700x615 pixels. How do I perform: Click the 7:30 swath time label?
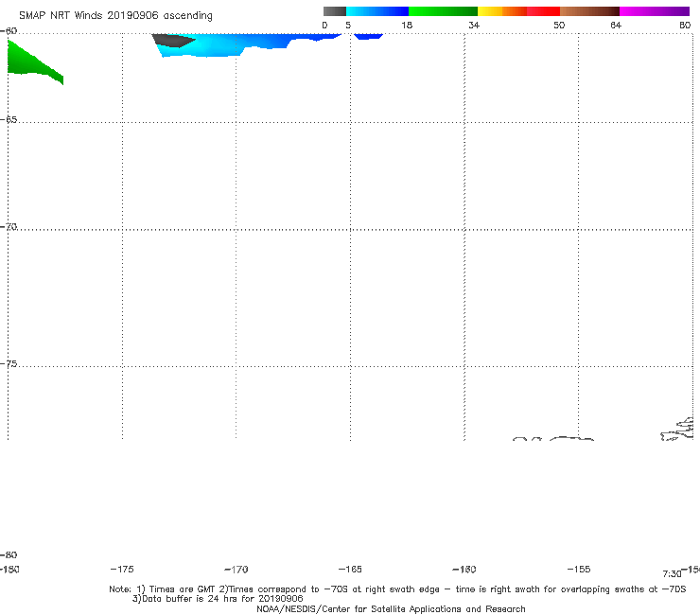click(672, 574)
